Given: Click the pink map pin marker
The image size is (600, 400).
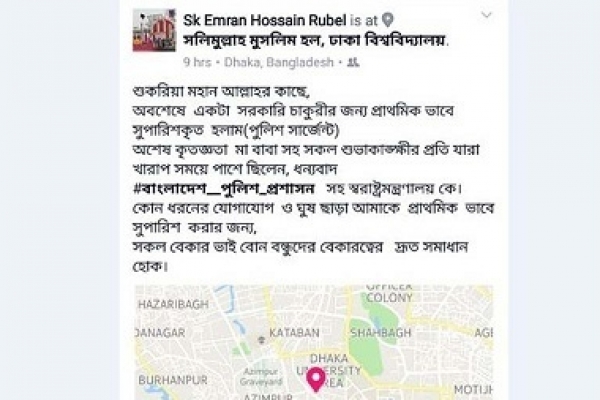Looking at the screenshot, I should (316, 379).
